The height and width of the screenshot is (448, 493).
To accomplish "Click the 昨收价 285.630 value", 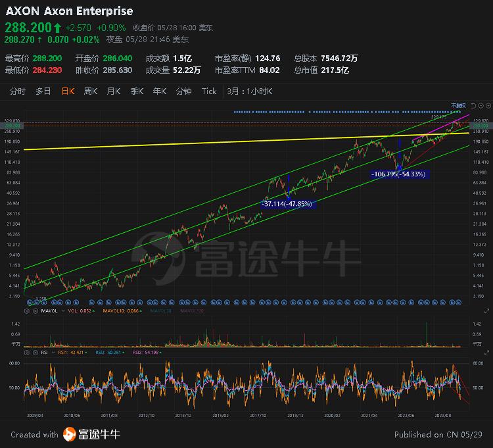I will point(118,70).
